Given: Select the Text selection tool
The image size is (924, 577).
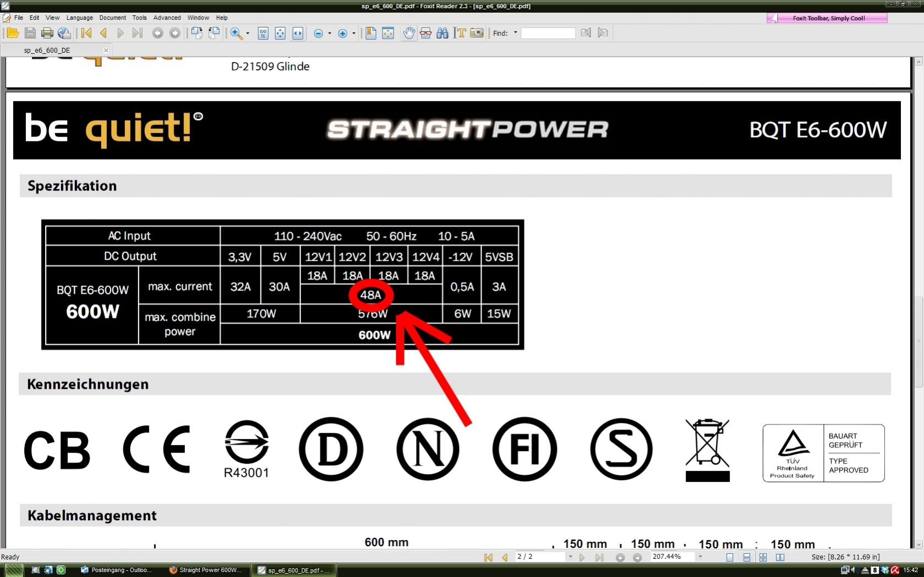Looking at the screenshot, I should click(460, 34).
